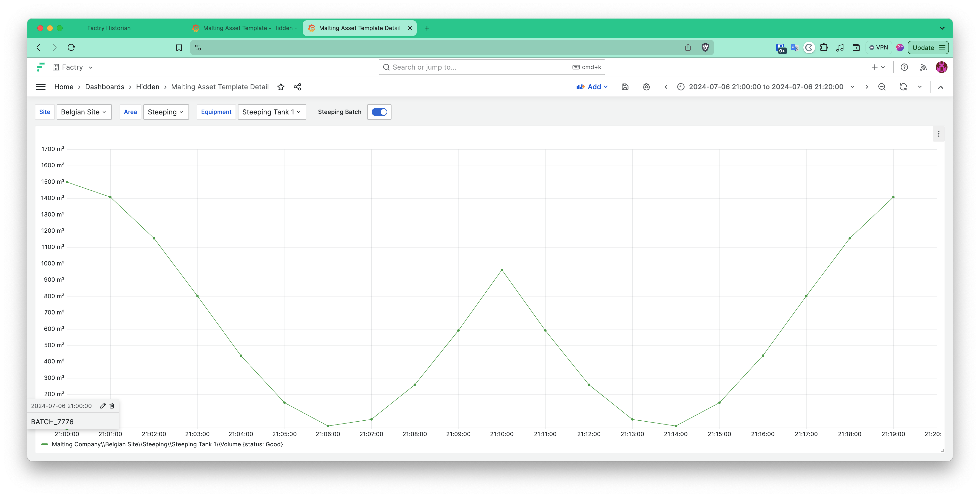Image resolution: width=980 pixels, height=497 pixels.
Task: Open dashboard settings gear
Action: (x=646, y=87)
